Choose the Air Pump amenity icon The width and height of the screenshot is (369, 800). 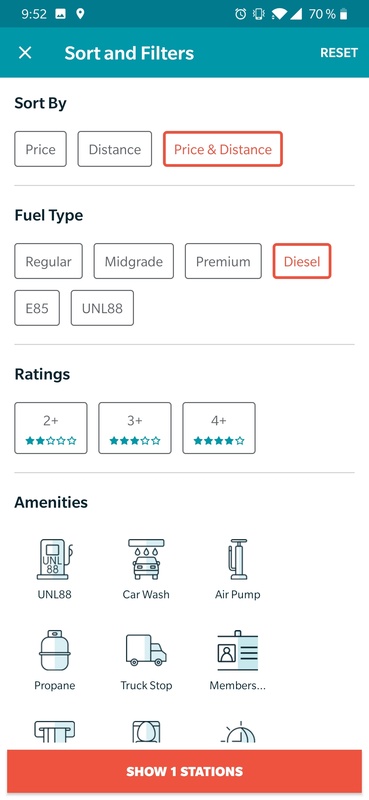(238, 559)
